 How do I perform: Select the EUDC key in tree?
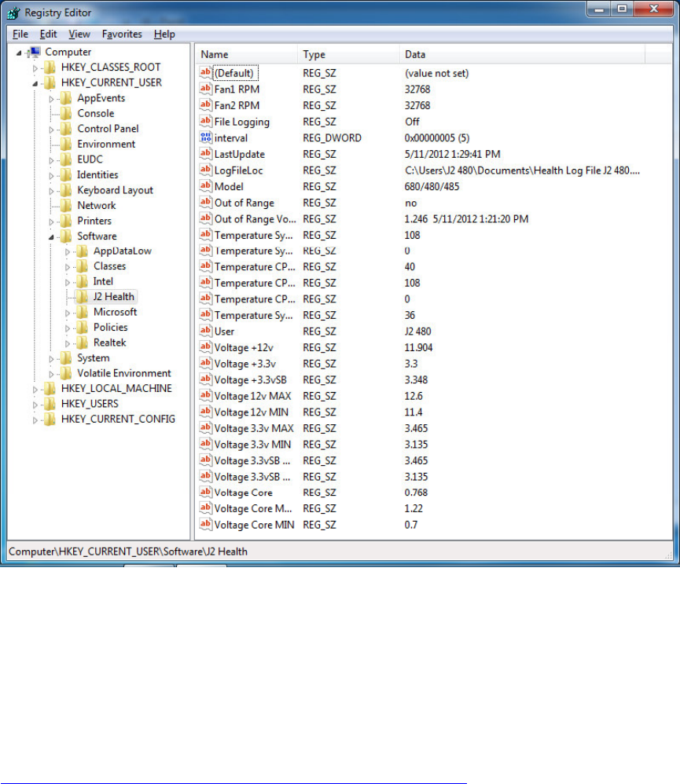tap(90, 159)
